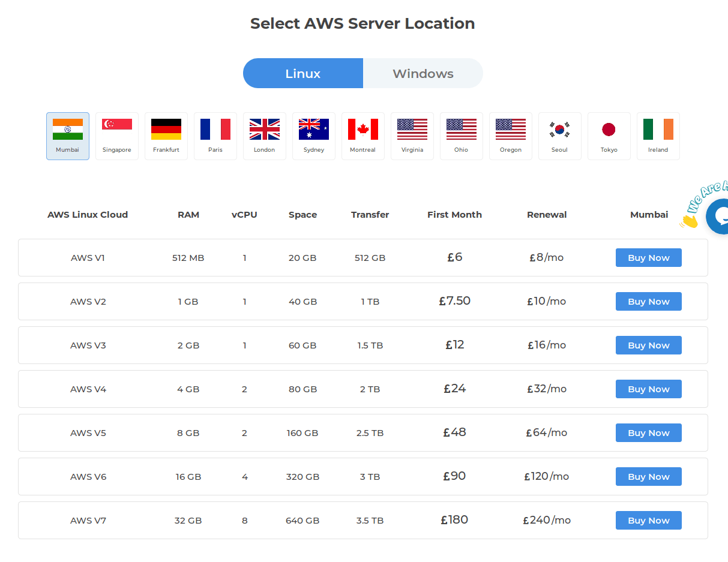728x562 pixels.
Task: Select the Mumbai India flag location
Action: [x=68, y=136]
